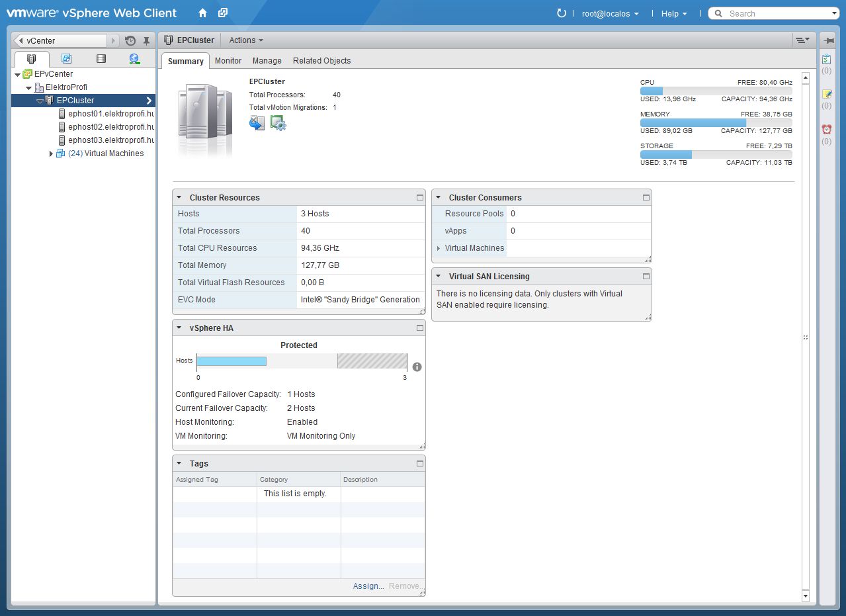Collapse the EPvCenter tree node
The height and width of the screenshot is (616, 846).
tap(17, 74)
